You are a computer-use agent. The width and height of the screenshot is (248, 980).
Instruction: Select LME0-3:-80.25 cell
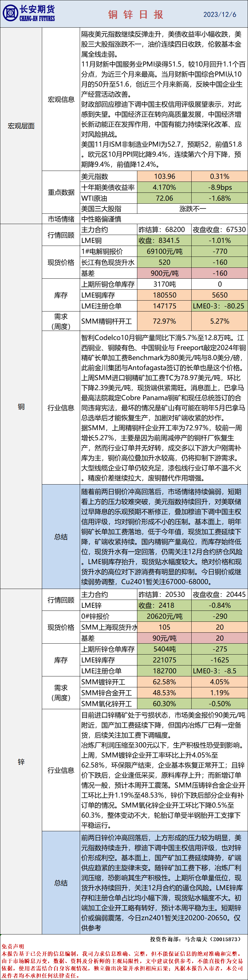pos(220,306)
